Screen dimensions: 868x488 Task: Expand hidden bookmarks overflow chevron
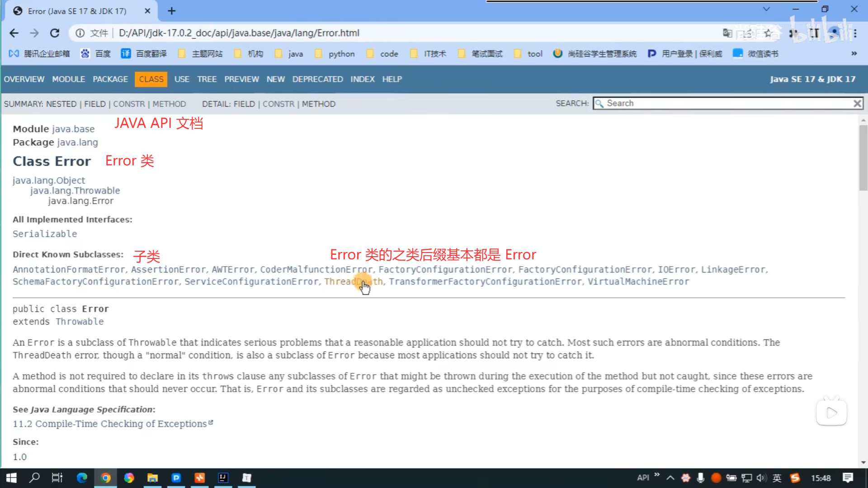pos(854,53)
